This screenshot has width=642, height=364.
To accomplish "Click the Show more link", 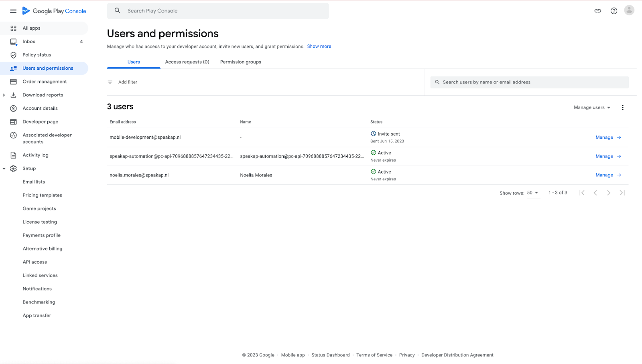I will [319, 47].
